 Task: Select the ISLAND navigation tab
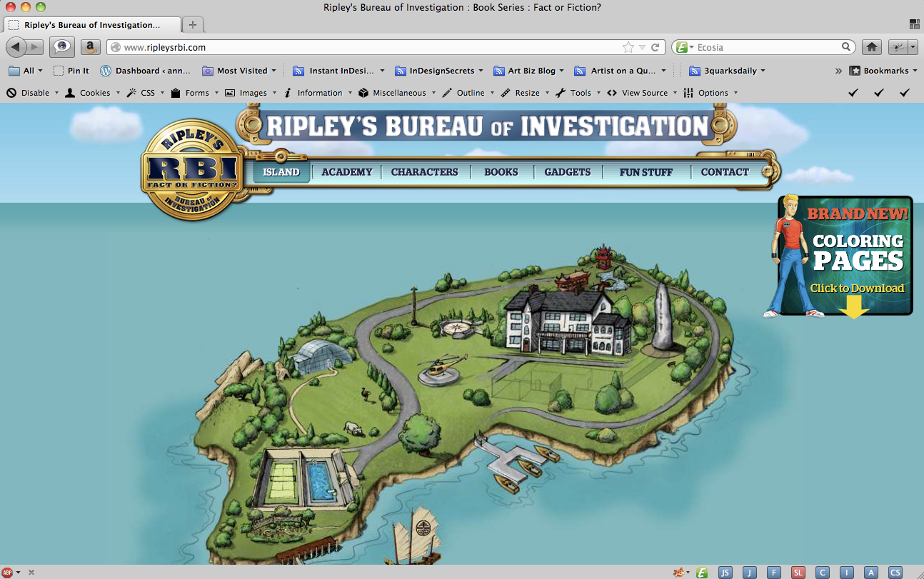[281, 172]
